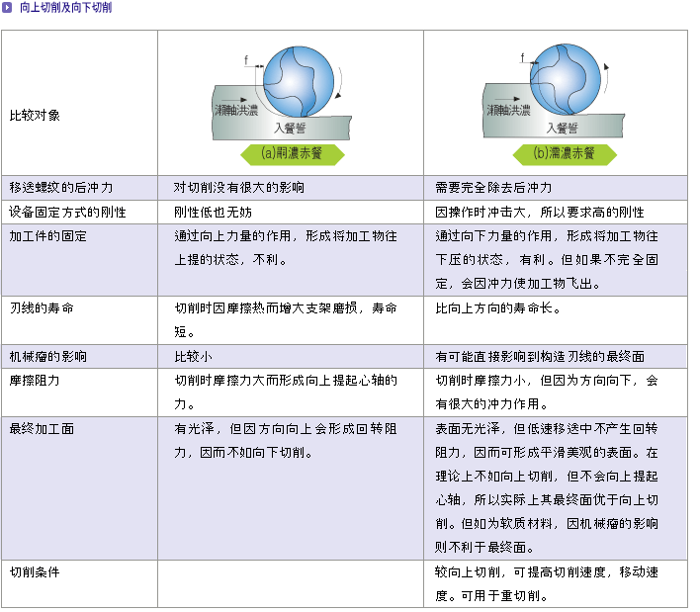Screen dimensions: 700x612
Task: Select the 加工件的固定 row label
Action: tap(47, 236)
